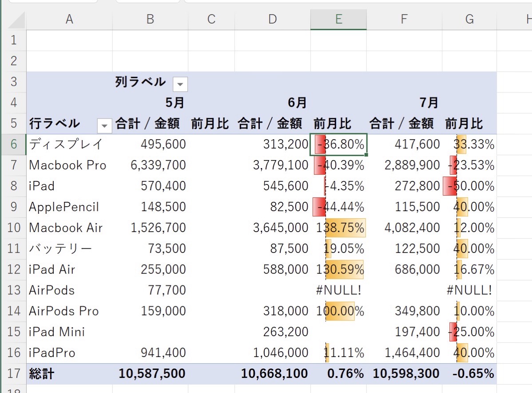Select cell with value 1,464,400

coord(404,353)
